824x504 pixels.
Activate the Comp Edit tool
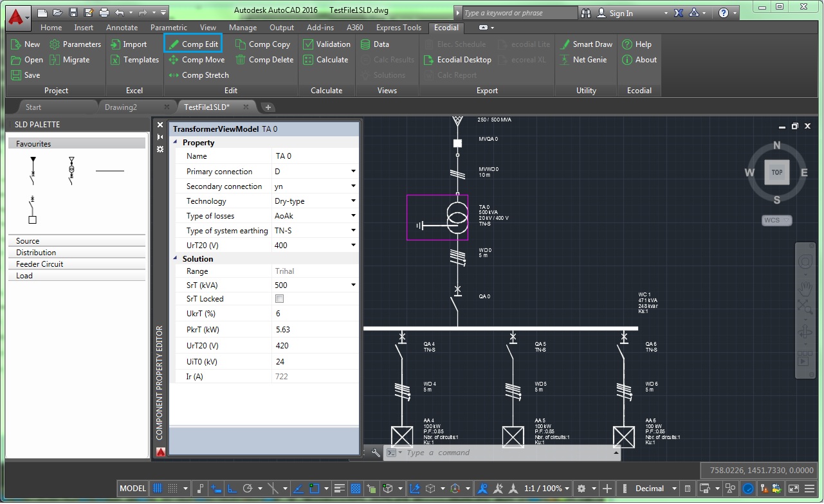coord(193,44)
